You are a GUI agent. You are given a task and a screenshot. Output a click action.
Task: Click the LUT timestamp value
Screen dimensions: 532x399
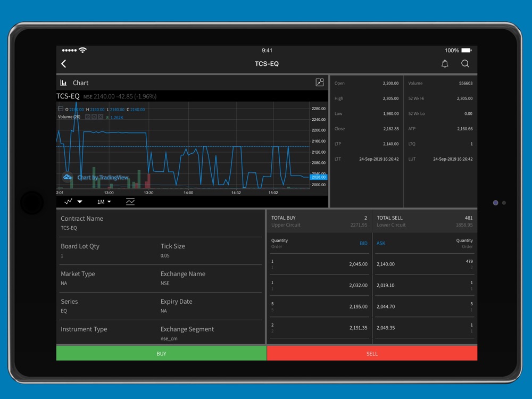[x=453, y=159]
